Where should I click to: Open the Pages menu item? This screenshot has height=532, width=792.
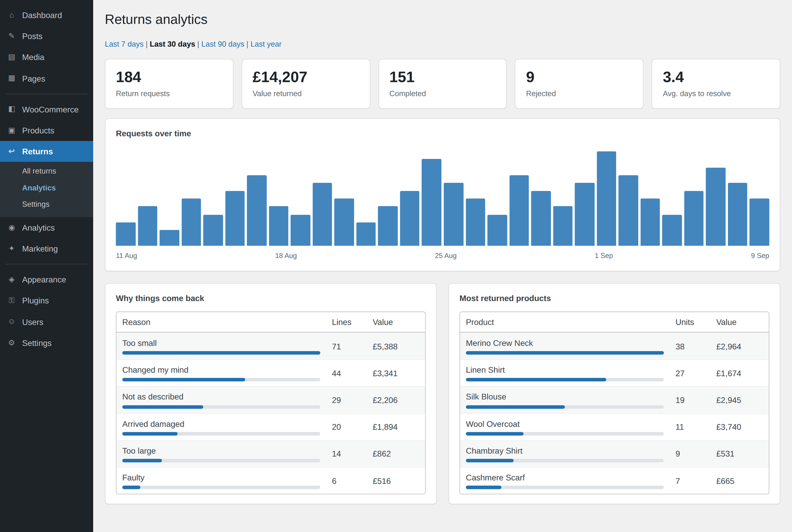tap(47, 78)
